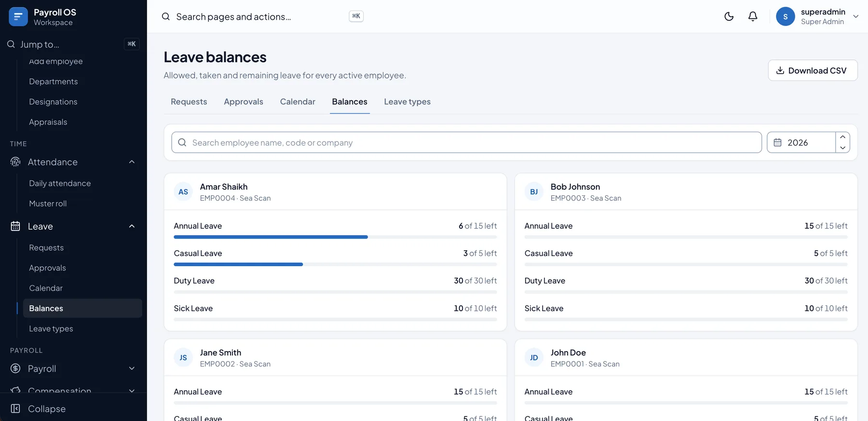
Task: Click the top search magnifier icon
Action: coord(165,16)
